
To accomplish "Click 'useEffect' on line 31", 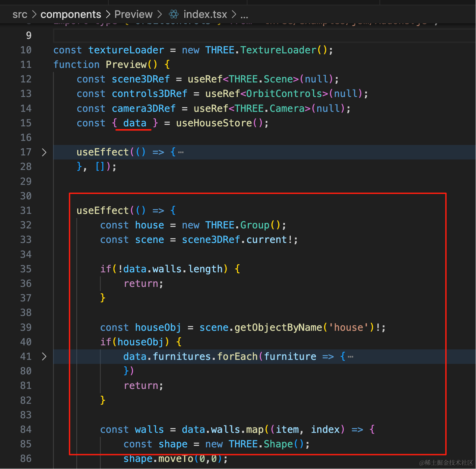I will [103, 211].
